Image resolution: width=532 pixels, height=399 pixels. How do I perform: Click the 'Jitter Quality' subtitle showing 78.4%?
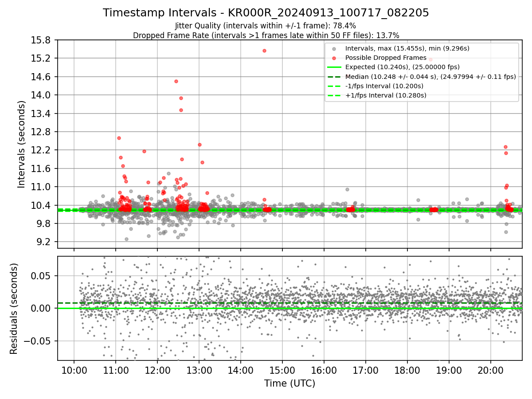coord(266,26)
